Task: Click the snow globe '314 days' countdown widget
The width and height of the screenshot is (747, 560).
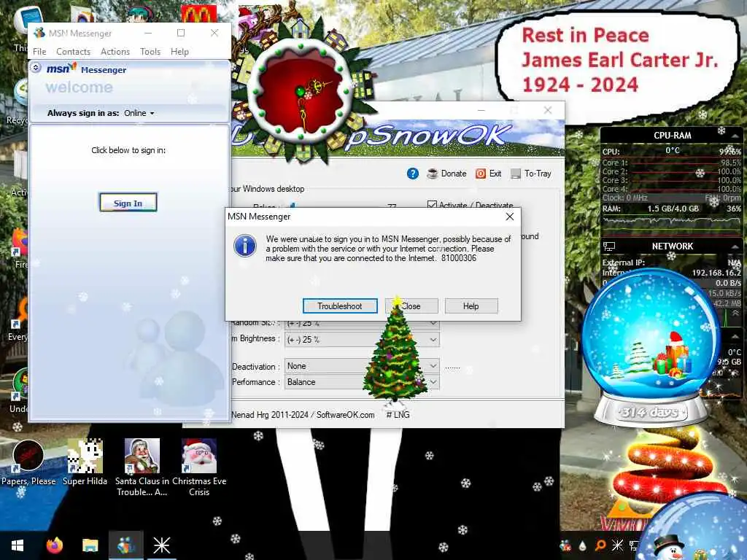Action: [x=651, y=348]
